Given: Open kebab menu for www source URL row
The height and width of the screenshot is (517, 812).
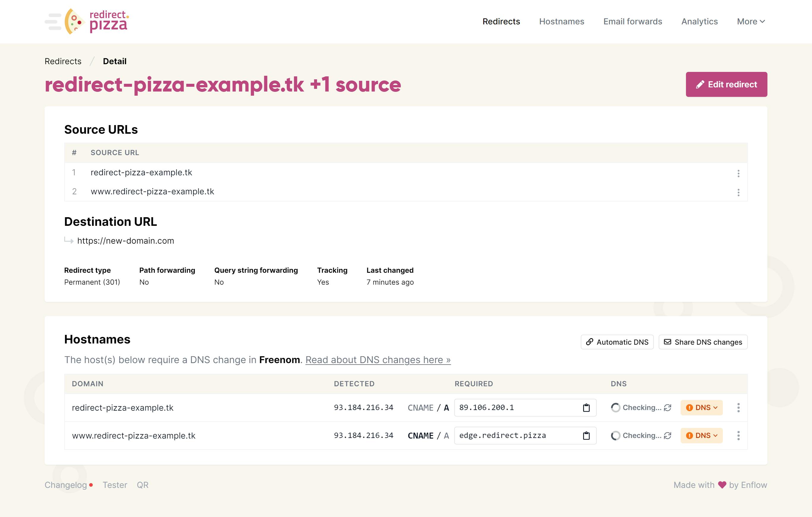Looking at the screenshot, I should click(x=738, y=193).
